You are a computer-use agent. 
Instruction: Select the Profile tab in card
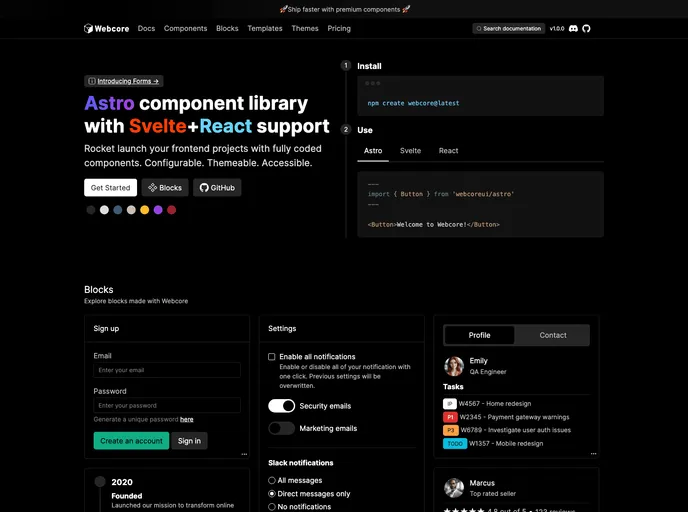coord(479,335)
